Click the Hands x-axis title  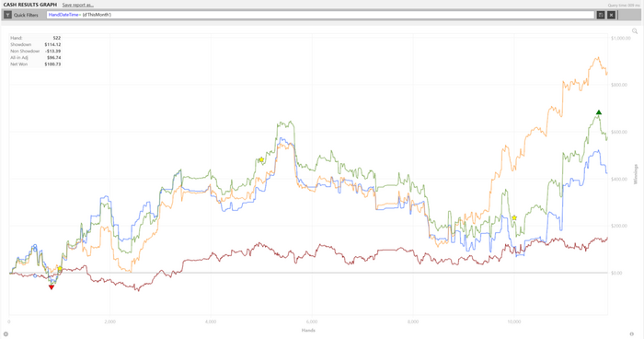tap(308, 330)
